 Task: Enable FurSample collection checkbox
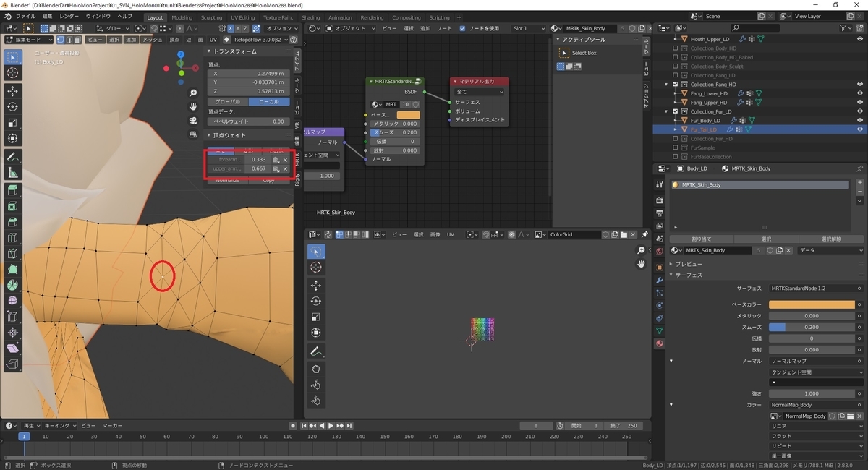(x=676, y=148)
